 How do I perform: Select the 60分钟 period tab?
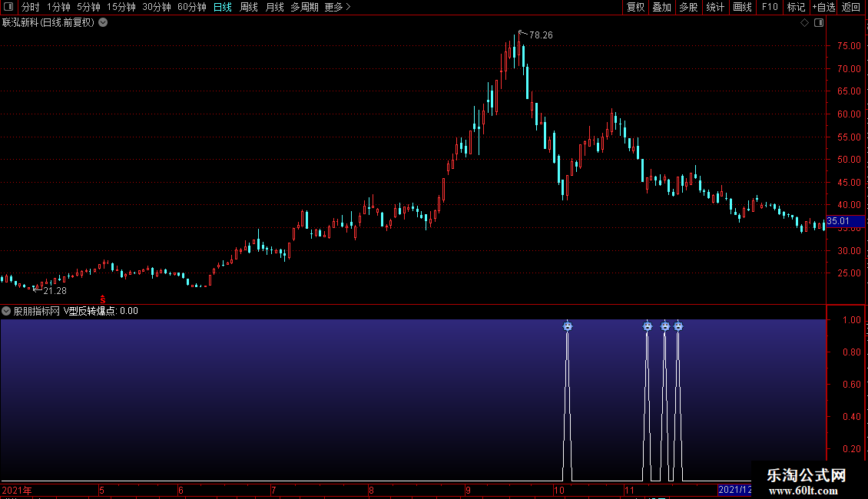[x=192, y=7]
